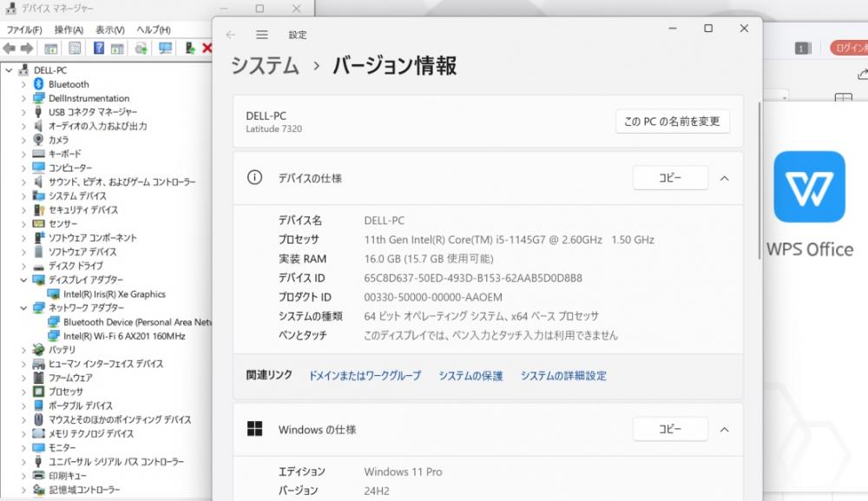Open the 操作(A) menu
This screenshot has height=501, width=868.
tap(69, 30)
